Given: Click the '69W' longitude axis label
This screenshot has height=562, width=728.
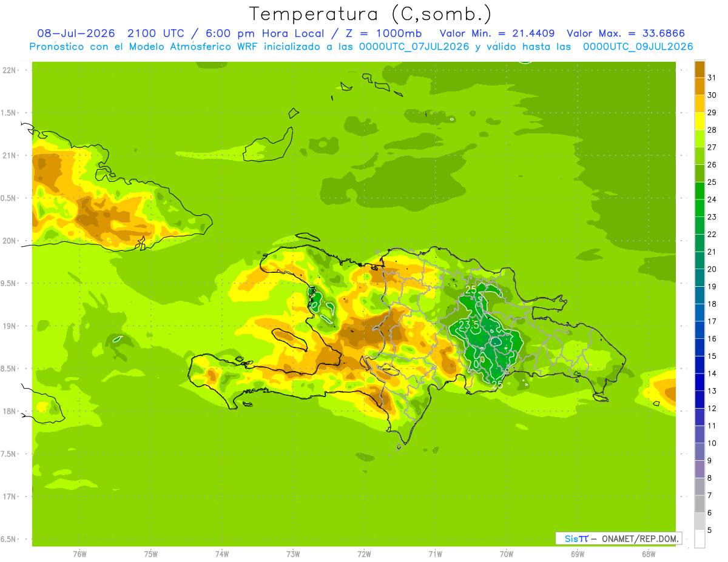Looking at the screenshot, I should [x=578, y=554].
